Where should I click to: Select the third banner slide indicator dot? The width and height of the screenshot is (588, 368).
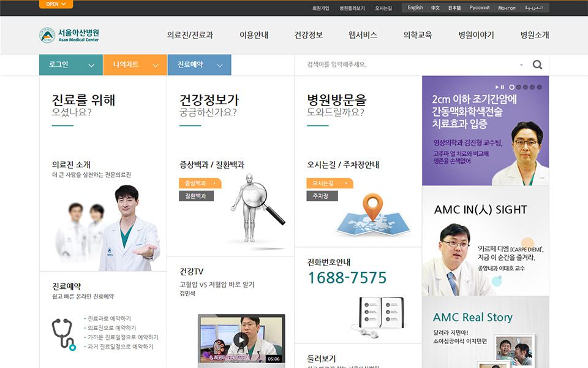pyautogui.click(x=526, y=87)
